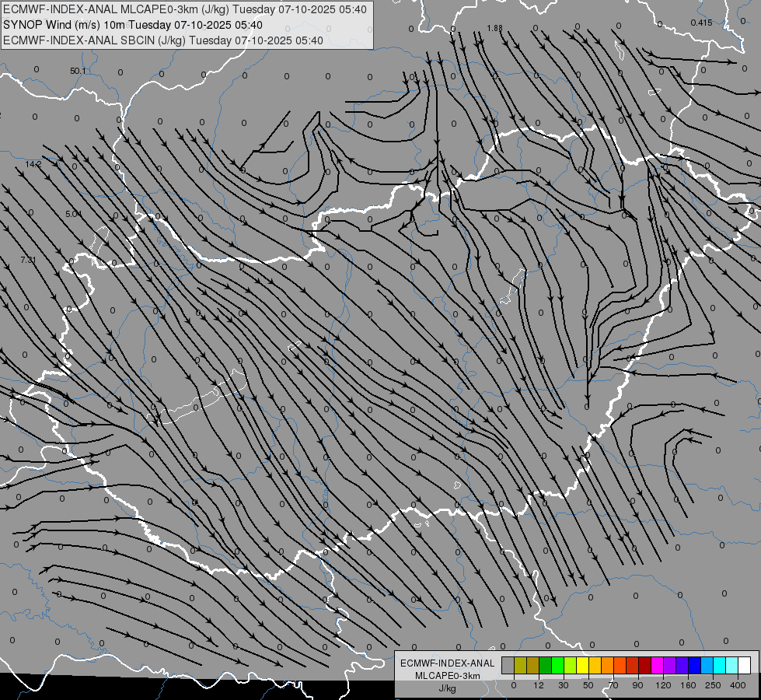Click the '50.1' grid value on the map

click(79, 71)
